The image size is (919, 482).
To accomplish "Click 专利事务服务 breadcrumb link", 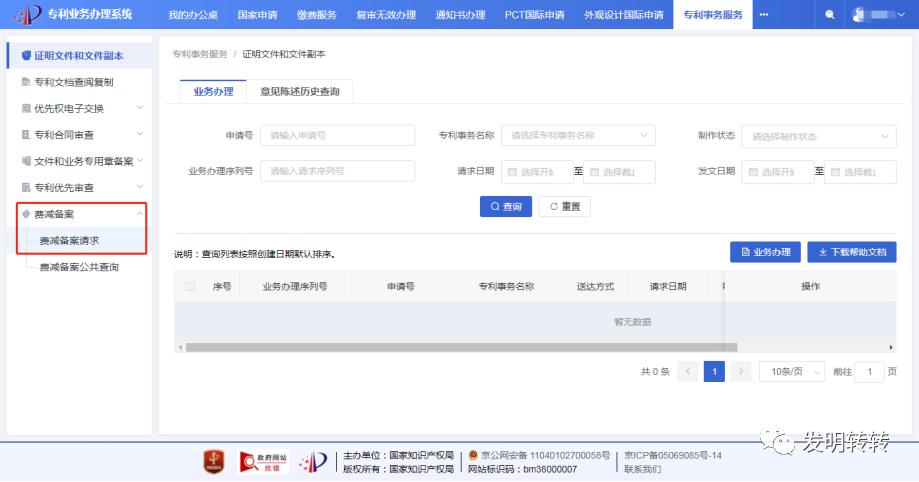I will [x=200, y=54].
